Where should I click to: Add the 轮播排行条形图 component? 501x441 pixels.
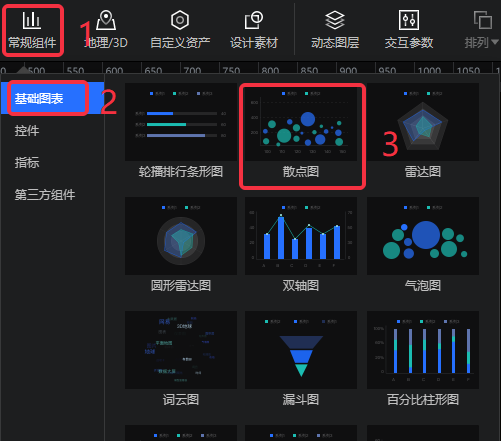coord(181,122)
